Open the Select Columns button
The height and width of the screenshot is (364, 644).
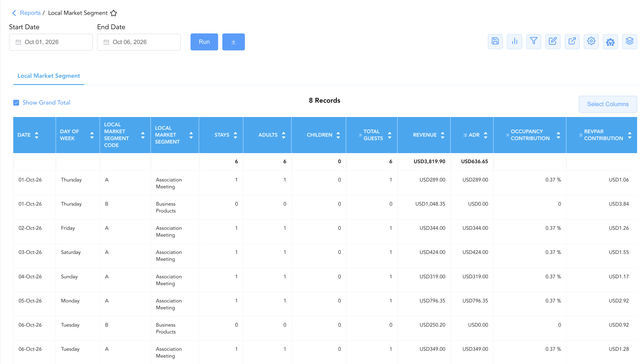tap(608, 104)
